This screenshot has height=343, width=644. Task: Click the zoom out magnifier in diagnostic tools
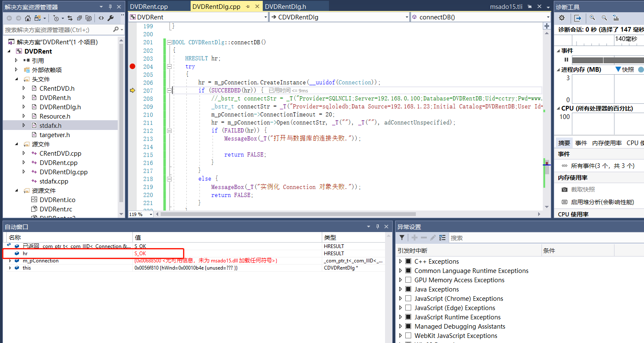[x=604, y=18]
